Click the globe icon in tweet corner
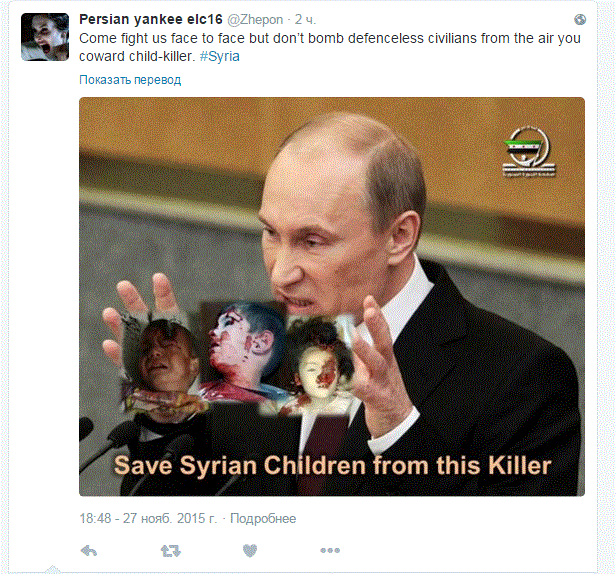Image resolution: width=616 pixels, height=574 pixels. pos(580,20)
